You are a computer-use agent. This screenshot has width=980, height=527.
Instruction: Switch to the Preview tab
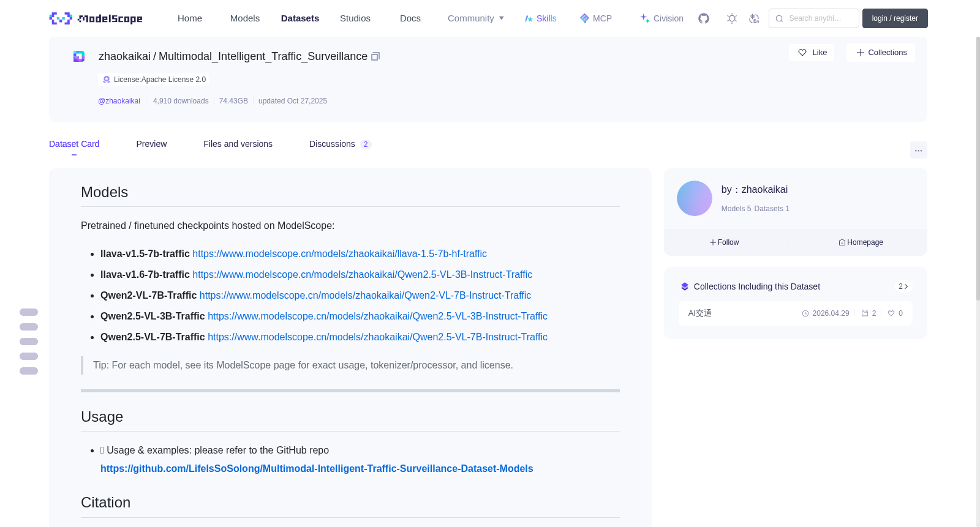tap(151, 144)
